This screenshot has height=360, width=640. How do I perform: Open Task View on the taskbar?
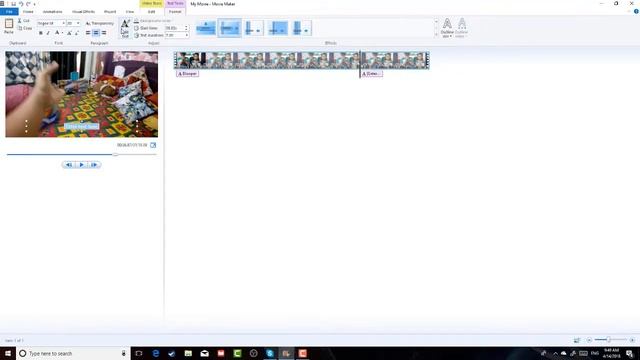click(x=139, y=353)
